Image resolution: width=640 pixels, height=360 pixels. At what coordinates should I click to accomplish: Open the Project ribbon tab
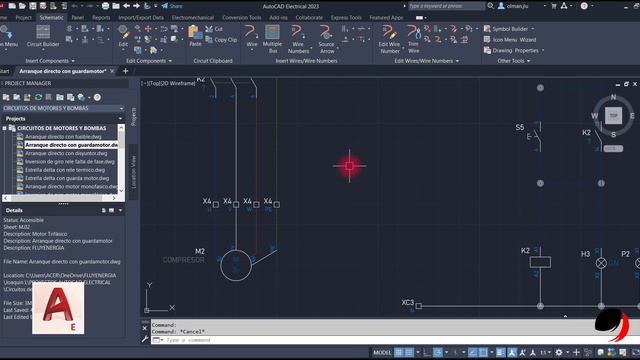[23, 18]
